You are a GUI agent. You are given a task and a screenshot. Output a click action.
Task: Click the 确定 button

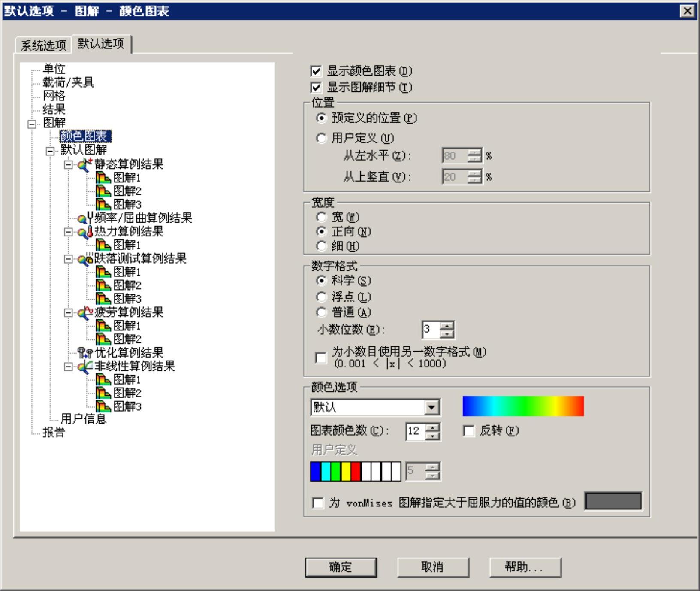341,567
